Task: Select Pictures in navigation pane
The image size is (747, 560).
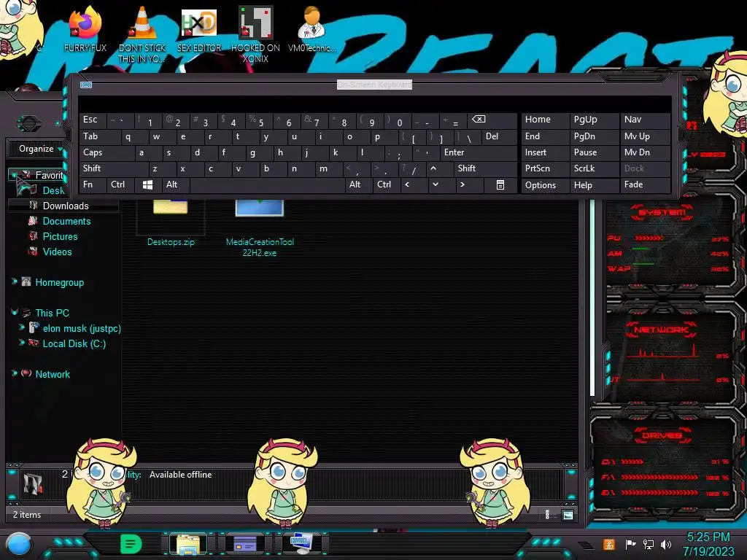Action: pyautogui.click(x=60, y=237)
